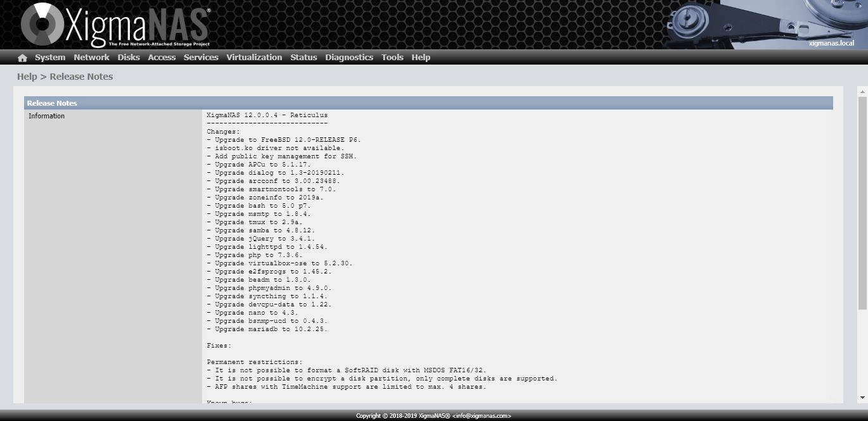
Task: Click the 'Upgrade APCu to 5.1.17' line
Action: click(259, 165)
